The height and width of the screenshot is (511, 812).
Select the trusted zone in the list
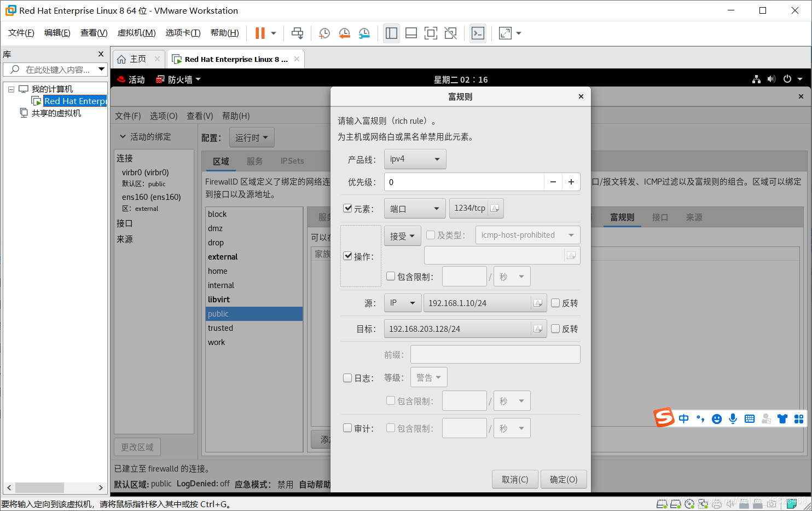pyautogui.click(x=254, y=328)
